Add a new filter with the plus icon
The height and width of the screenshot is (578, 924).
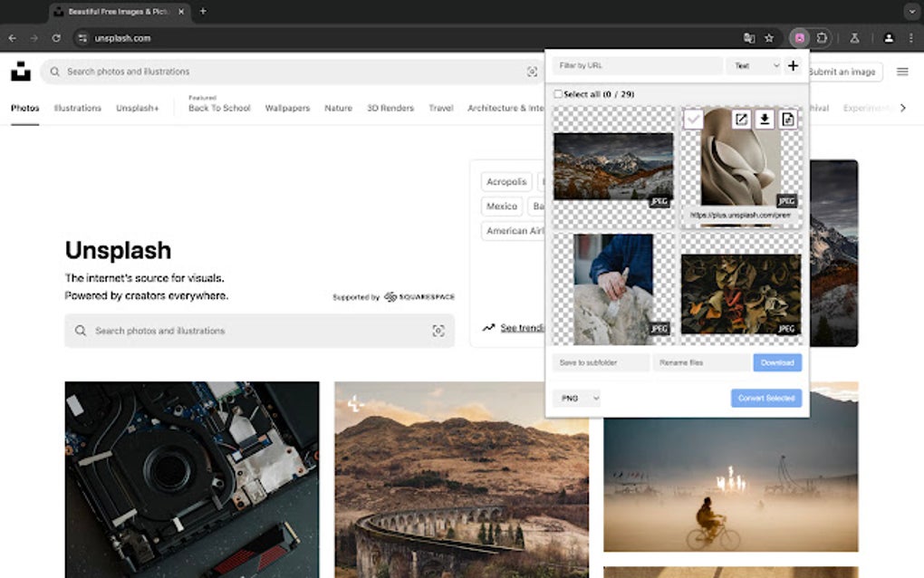(793, 65)
